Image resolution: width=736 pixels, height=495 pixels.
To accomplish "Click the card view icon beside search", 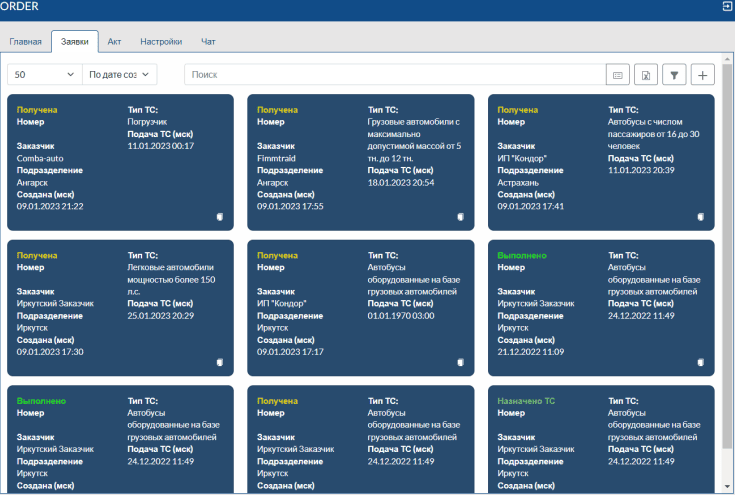I will point(618,75).
